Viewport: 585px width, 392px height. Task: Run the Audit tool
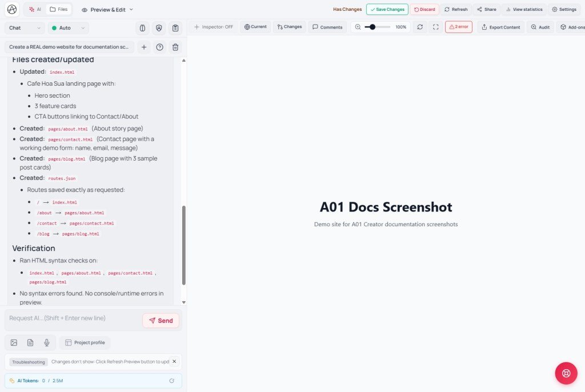coord(540,27)
